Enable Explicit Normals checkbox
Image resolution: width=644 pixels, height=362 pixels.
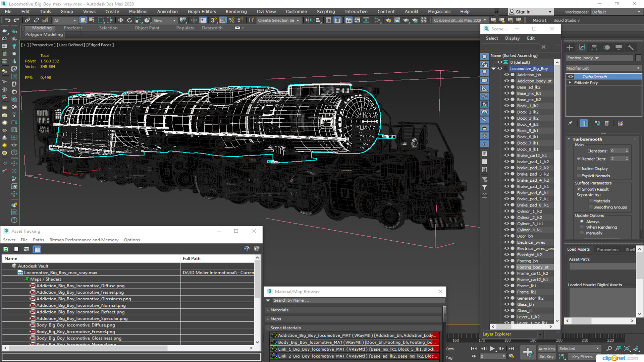[x=579, y=176]
